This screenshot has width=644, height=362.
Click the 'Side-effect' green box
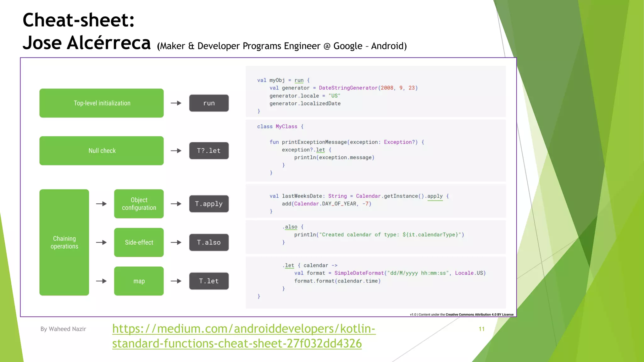pos(139,242)
